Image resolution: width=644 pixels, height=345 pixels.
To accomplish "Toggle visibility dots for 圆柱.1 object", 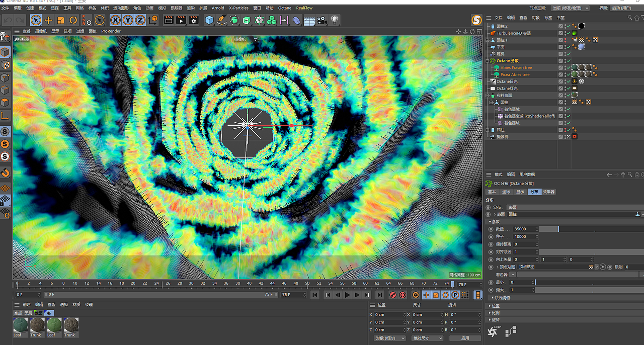I will pos(566,40).
